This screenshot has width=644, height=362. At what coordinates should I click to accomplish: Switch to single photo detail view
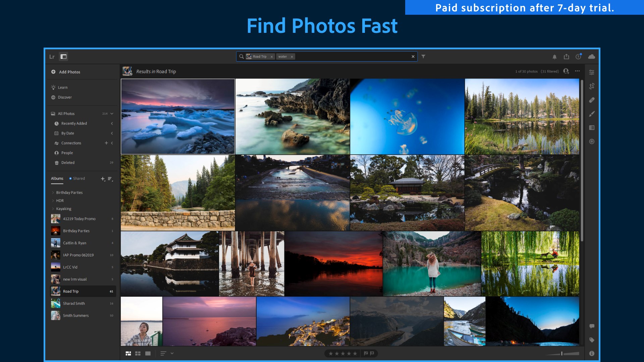point(148,353)
